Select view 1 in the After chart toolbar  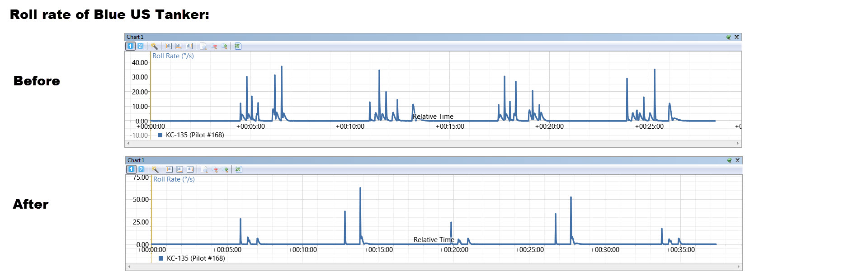coord(131,169)
